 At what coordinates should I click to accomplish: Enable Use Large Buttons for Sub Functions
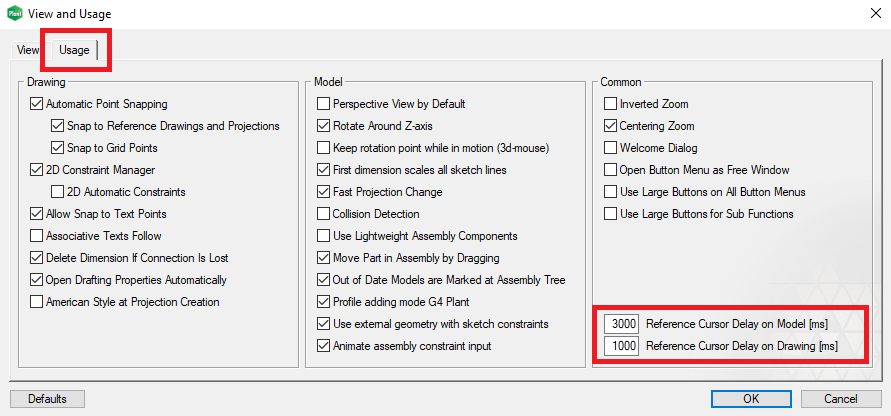pyautogui.click(x=610, y=214)
